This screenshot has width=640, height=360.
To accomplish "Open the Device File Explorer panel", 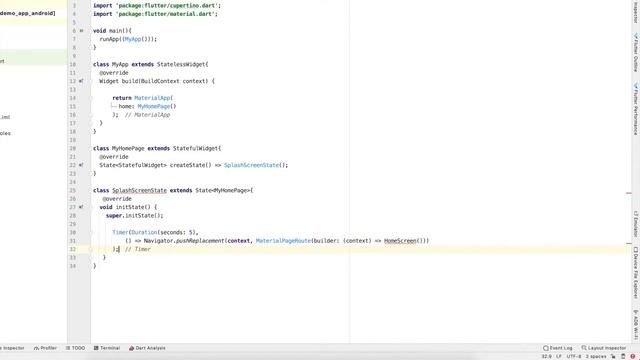I will coord(636,272).
